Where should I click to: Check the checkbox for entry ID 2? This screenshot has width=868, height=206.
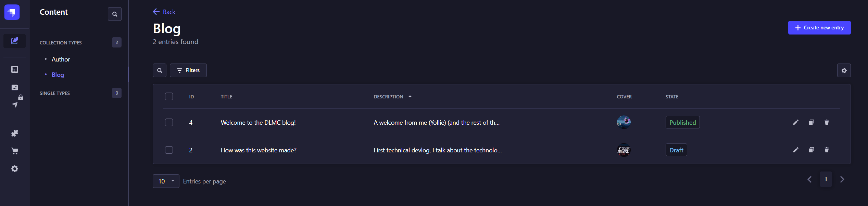(x=169, y=150)
